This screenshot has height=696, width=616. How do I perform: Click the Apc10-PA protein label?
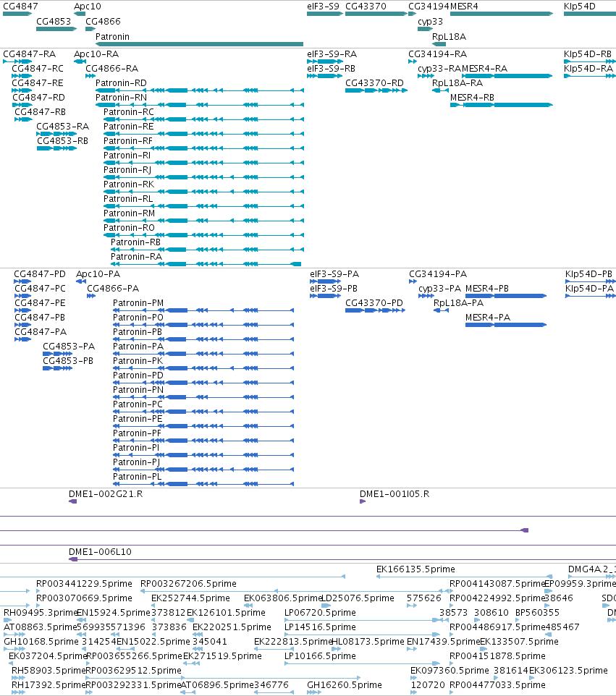click(98, 274)
